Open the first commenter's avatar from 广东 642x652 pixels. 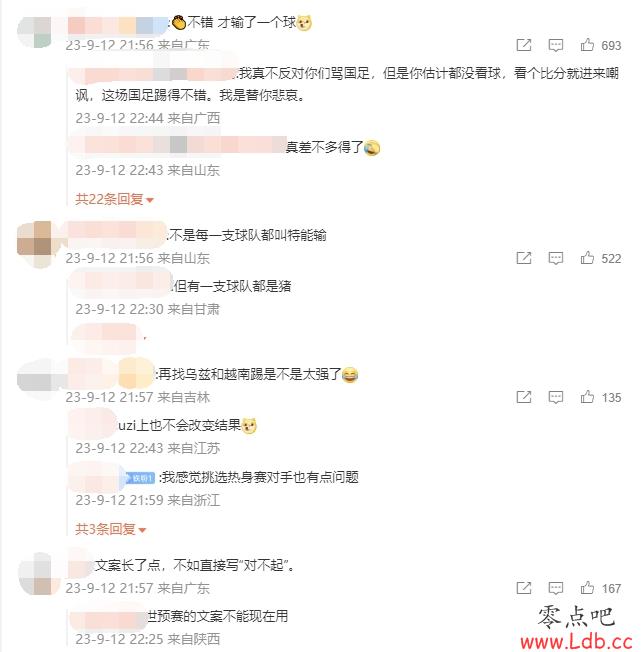(34, 32)
